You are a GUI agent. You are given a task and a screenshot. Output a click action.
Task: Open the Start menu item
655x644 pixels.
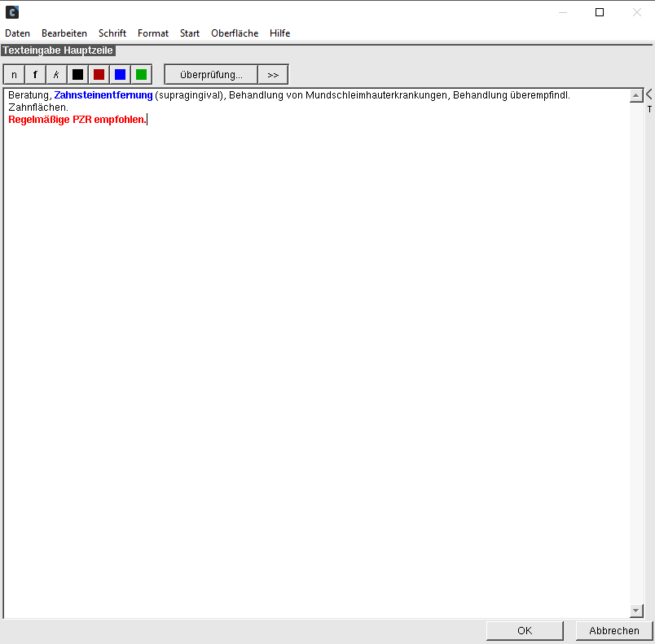point(190,33)
